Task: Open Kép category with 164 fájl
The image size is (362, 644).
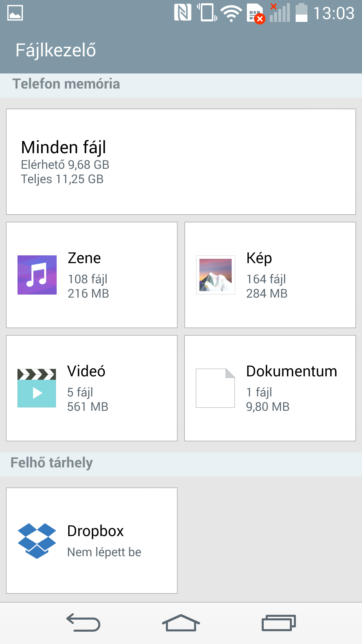Action: pos(270,275)
